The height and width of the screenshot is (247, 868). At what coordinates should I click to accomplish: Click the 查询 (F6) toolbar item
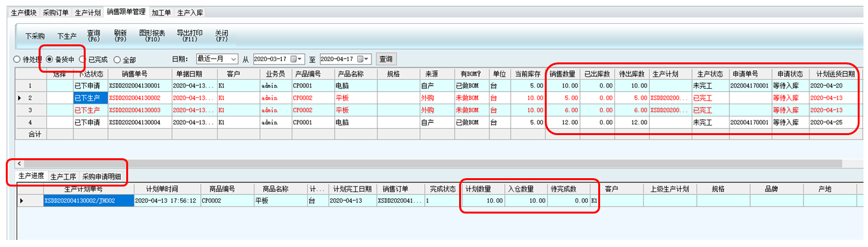93,35
